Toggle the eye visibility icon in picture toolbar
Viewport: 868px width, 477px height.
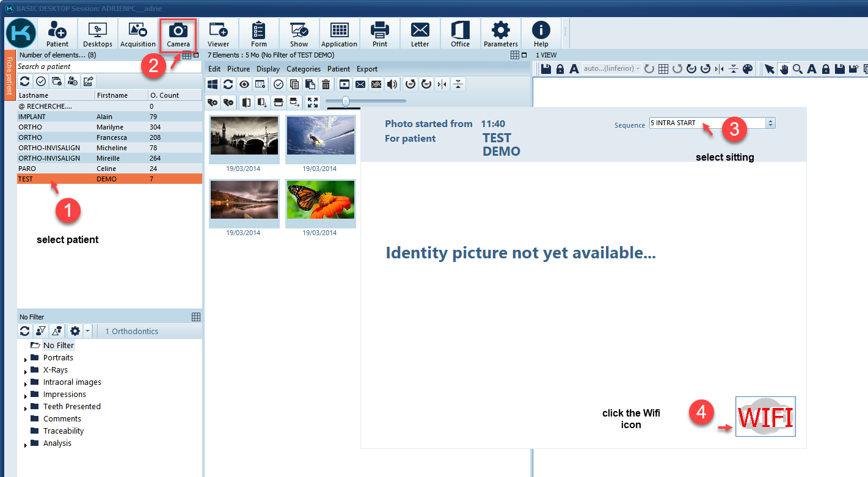244,84
